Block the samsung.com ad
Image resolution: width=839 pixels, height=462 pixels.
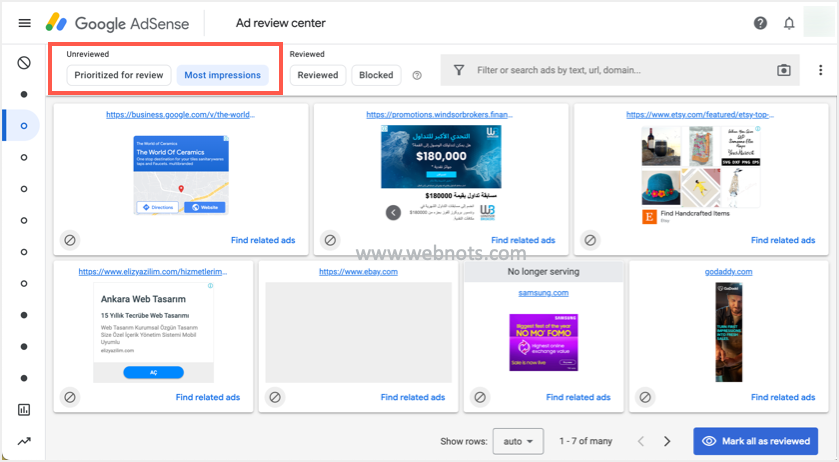pos(480,397)
